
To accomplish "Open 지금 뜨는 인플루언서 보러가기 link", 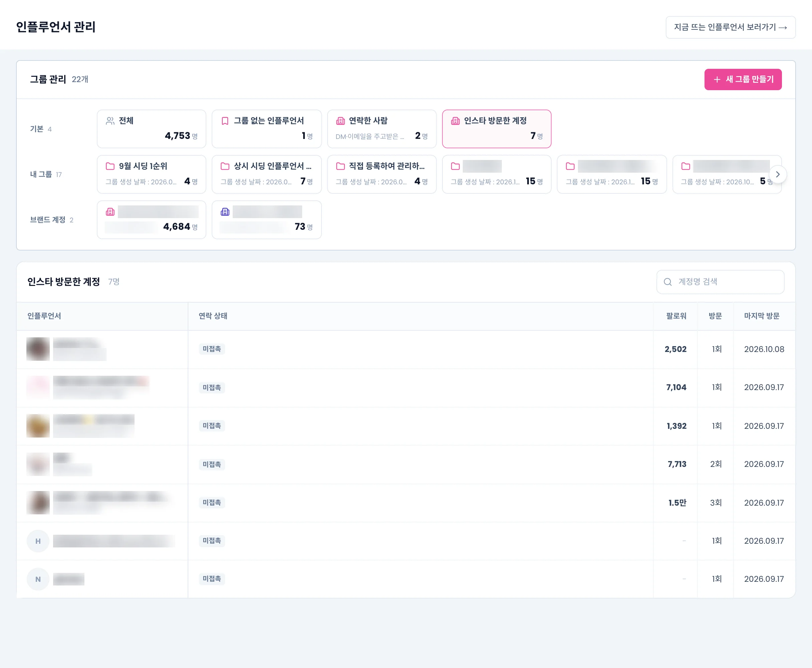I will click(x=731, y=27).
